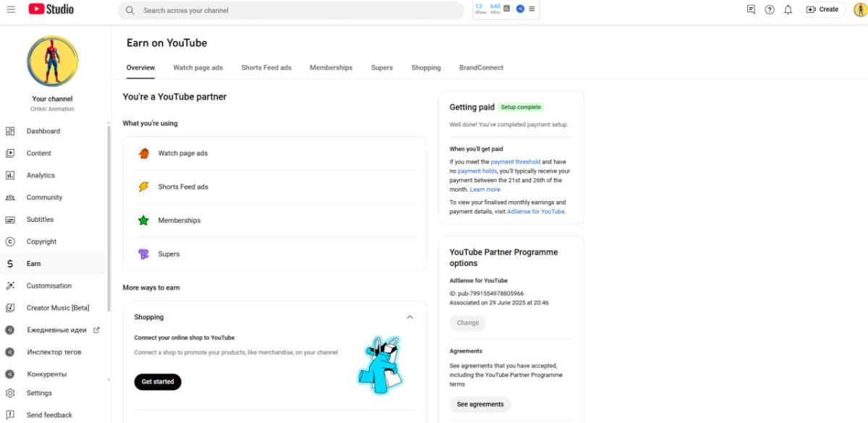Click the Earn dollar icon
The width and height of the screenshot is (868, 423).
10,264
